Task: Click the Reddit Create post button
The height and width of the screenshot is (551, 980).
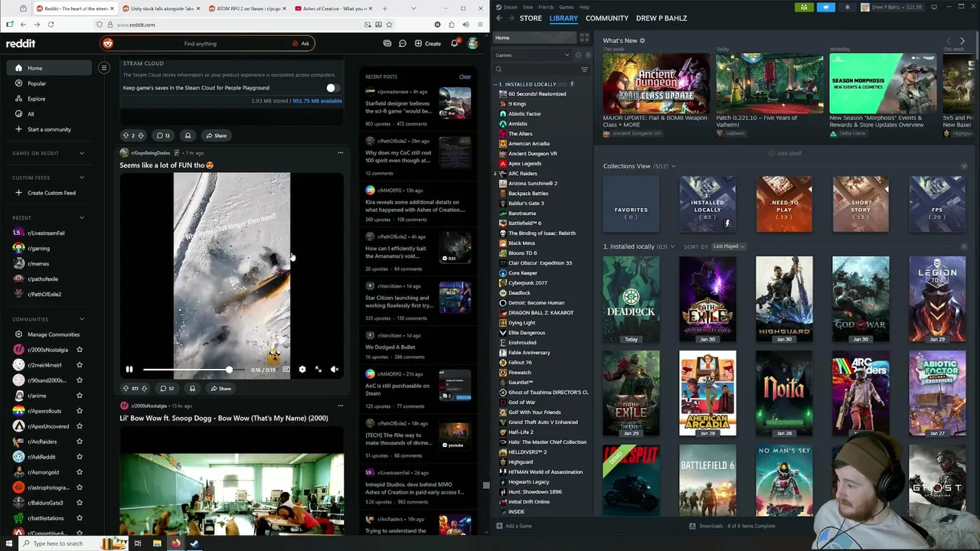Action: pos(428,44)
